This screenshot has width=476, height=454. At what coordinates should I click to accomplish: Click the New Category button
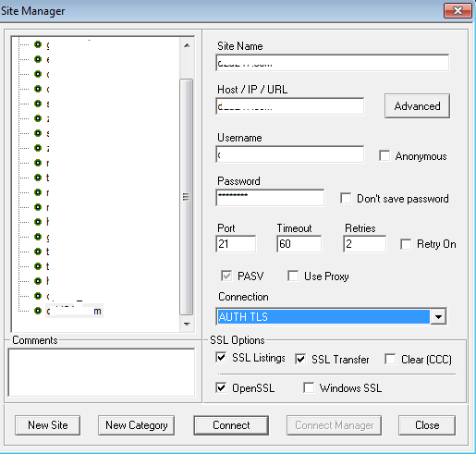137,425
